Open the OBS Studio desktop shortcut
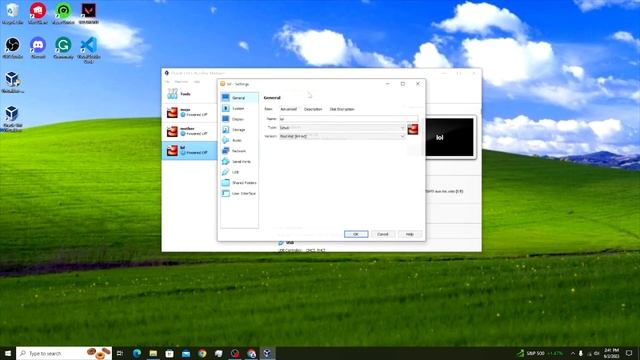The width and height of the screenshot is (640, 360). tap(13, 48)
